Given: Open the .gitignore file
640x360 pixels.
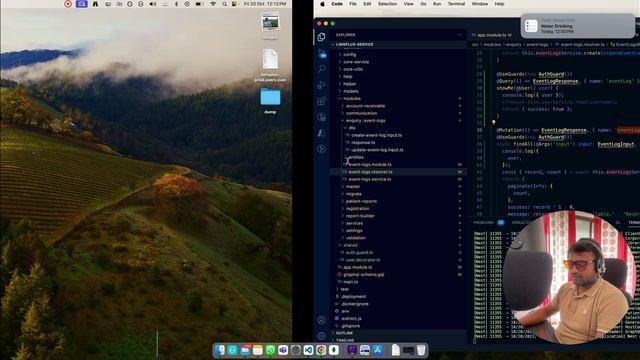Looking at the screenshot, I should (398, 326).
